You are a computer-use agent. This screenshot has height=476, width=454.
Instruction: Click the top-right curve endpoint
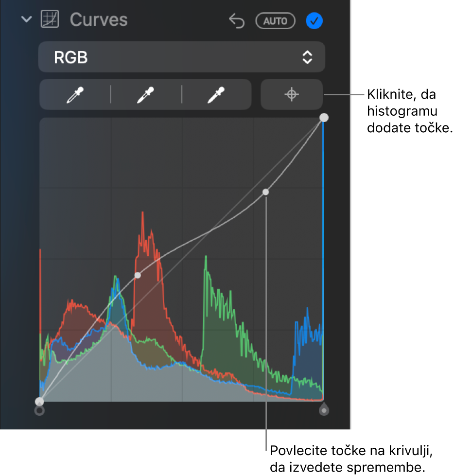(x=324, y=118)
